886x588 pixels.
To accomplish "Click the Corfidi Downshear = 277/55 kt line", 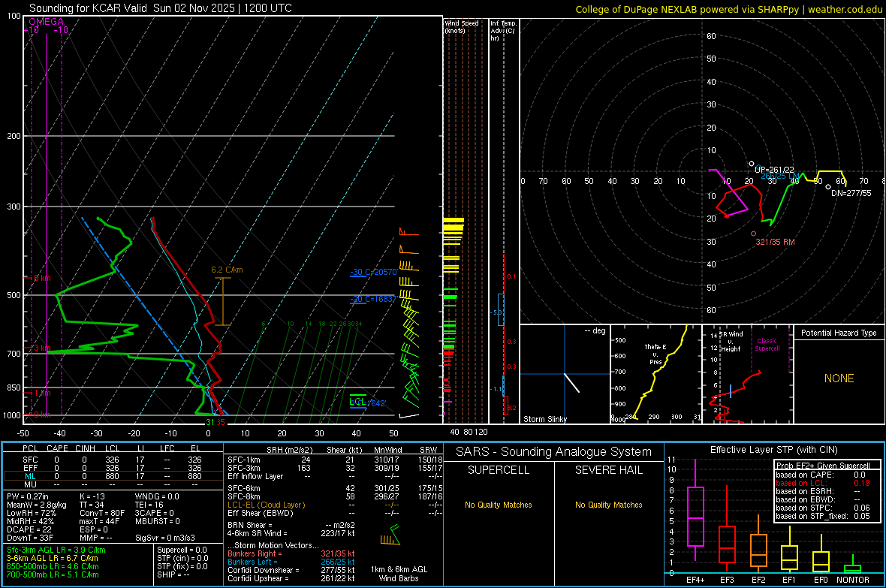I will [x=291, y=570].
